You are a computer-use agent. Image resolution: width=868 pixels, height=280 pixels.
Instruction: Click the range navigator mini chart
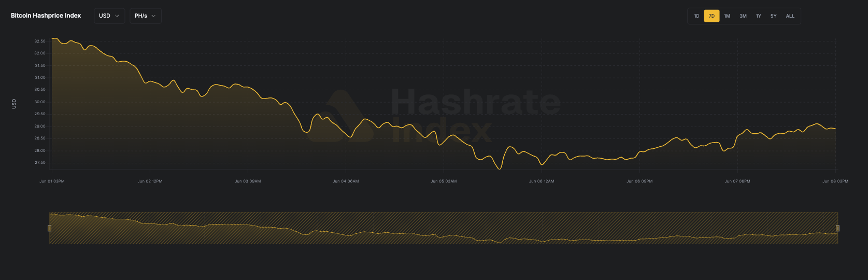coord(444,228)
